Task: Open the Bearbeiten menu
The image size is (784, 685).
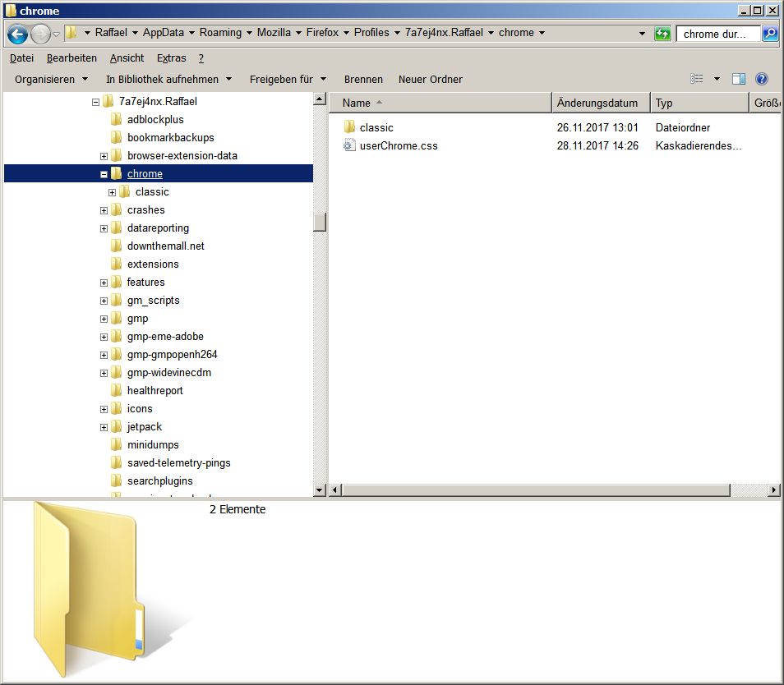Action: point(71,58)
